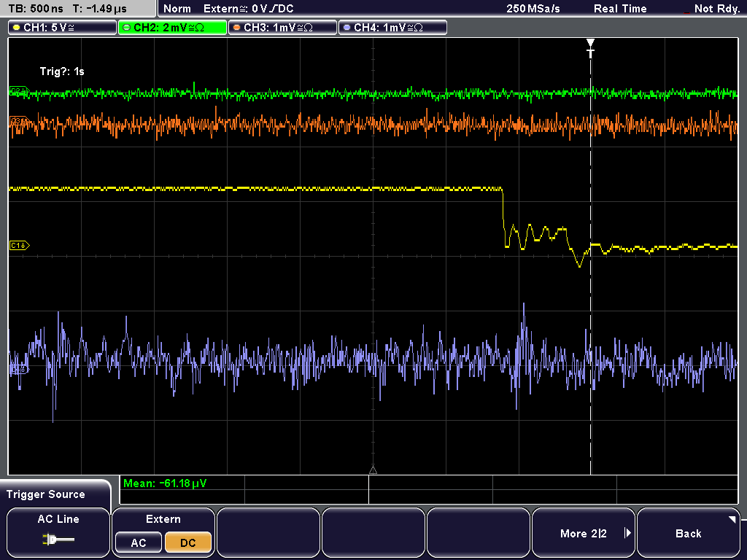
Task: Click the 250 MSa/s sample rate readout
Action: tap(533, 9)
